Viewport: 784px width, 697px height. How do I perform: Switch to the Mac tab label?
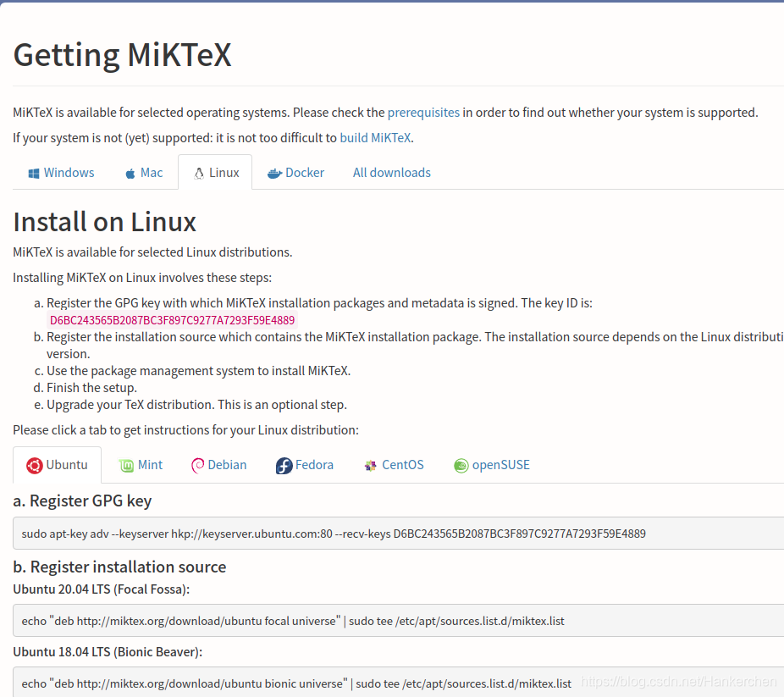[x=152, y=173]
